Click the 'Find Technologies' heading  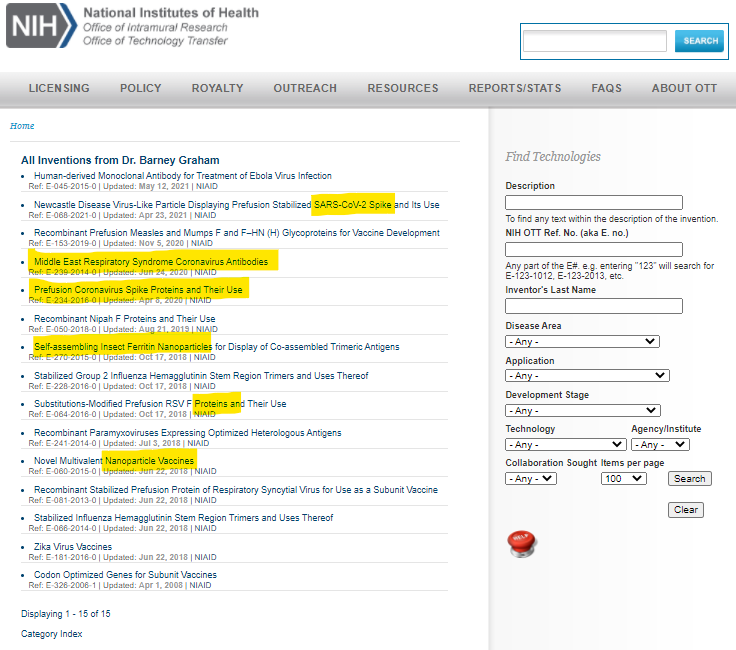click(553, 156)
